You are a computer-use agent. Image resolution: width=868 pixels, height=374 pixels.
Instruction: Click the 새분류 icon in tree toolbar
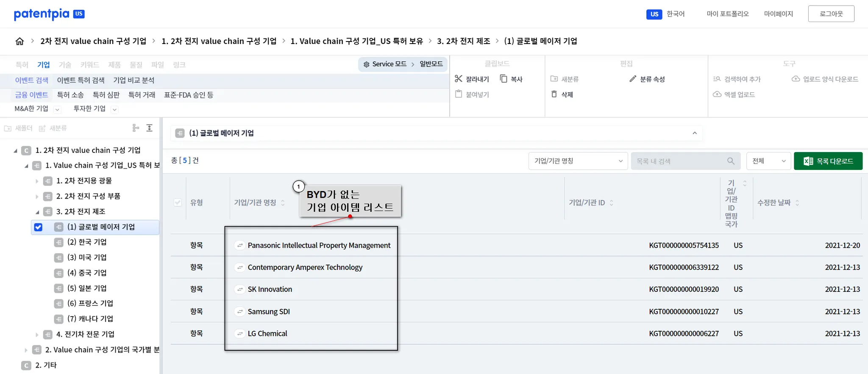pos(42,128)
